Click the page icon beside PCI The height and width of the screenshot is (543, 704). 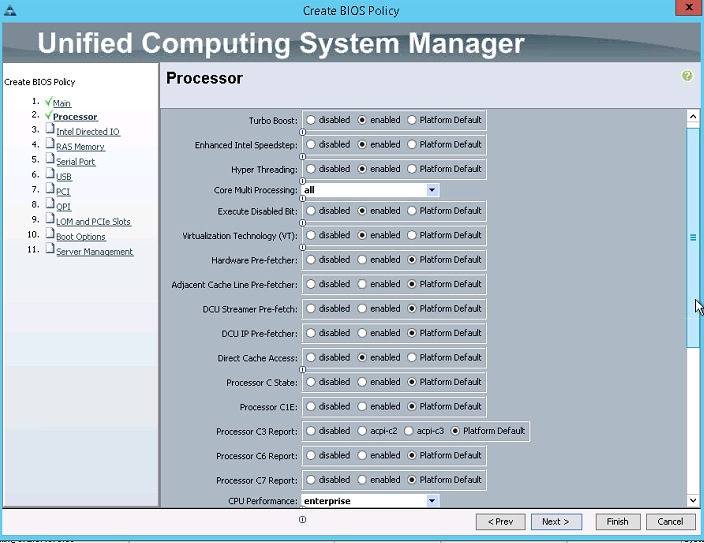tap(50, 189)
